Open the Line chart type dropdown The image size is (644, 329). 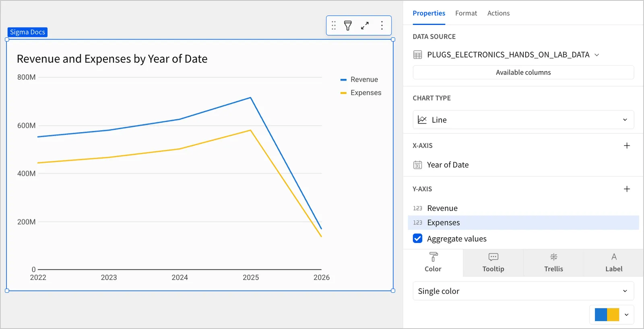click(523, 120)
